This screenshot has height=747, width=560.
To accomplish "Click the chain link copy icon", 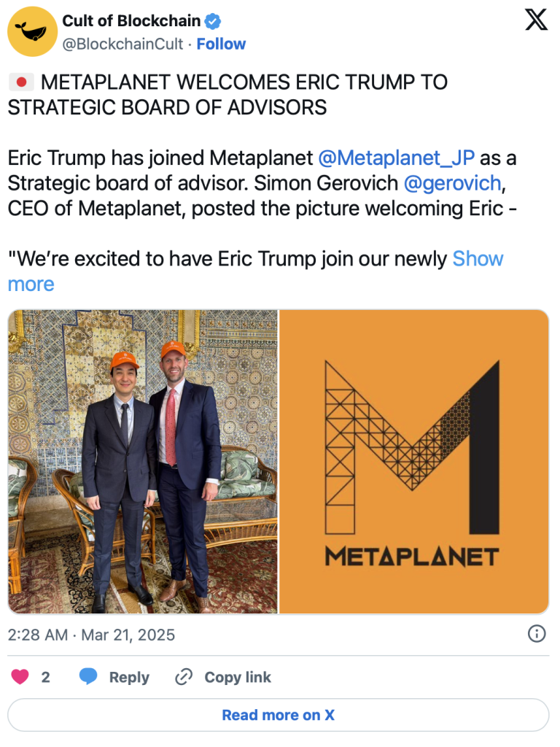I will tap(184, 677).
